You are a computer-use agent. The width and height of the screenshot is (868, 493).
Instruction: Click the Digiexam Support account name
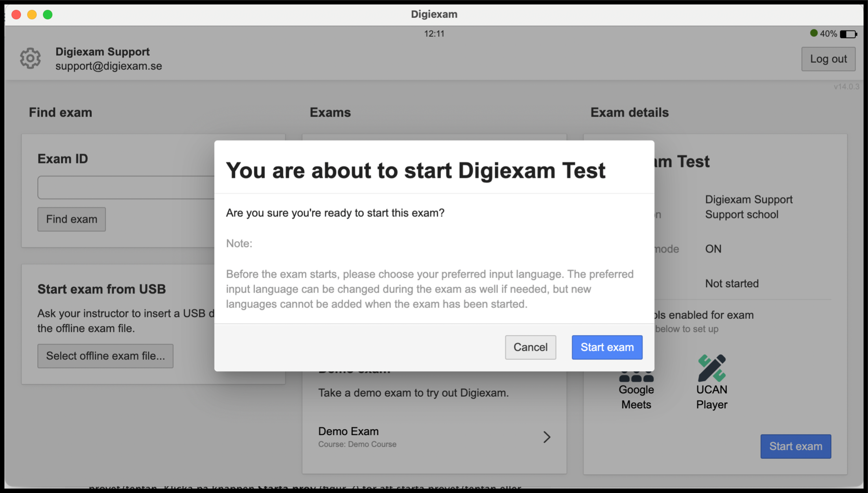click(x=102, y=52)
